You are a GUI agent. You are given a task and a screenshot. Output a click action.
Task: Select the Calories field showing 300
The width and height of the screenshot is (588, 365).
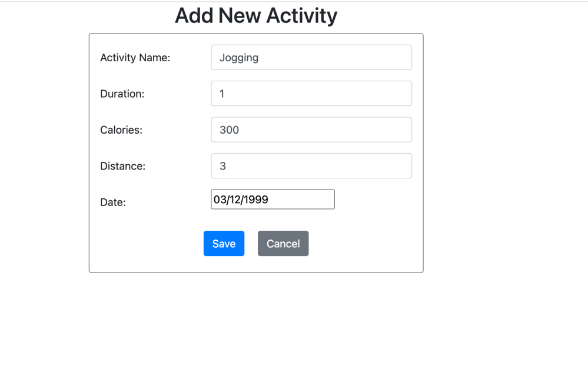311,130
